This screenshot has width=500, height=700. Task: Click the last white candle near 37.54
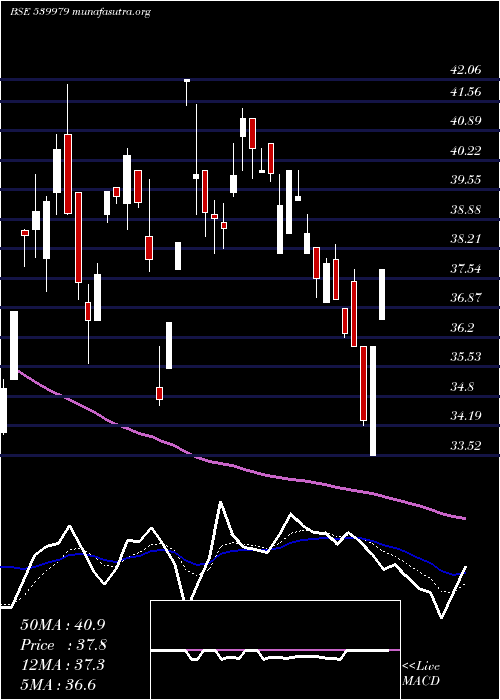point(382,295)
